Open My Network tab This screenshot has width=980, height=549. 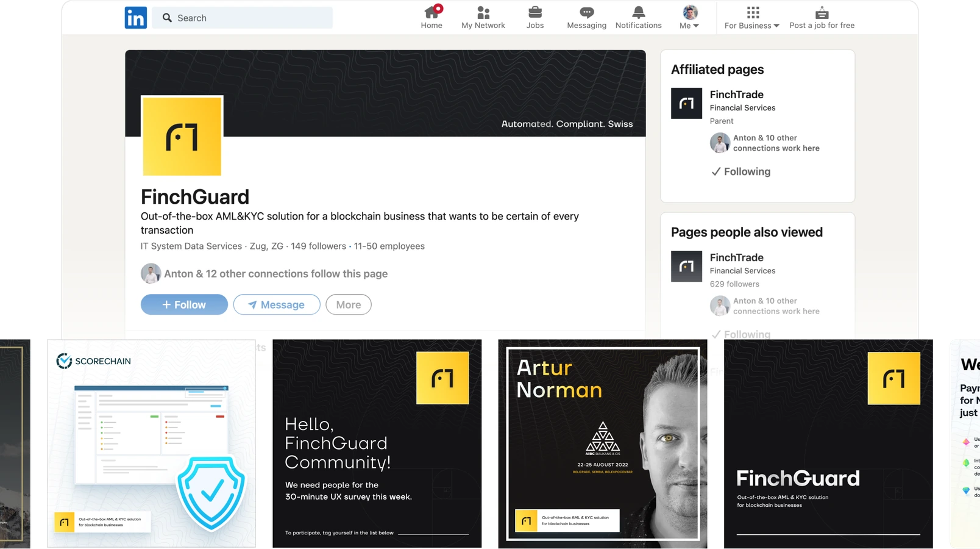[483, 17]
